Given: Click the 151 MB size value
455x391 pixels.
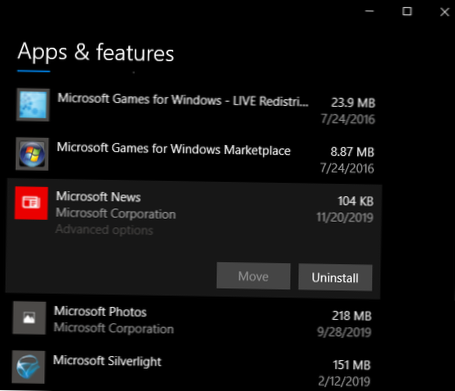Looking at the screenshot, I should [x=352, y=365].
